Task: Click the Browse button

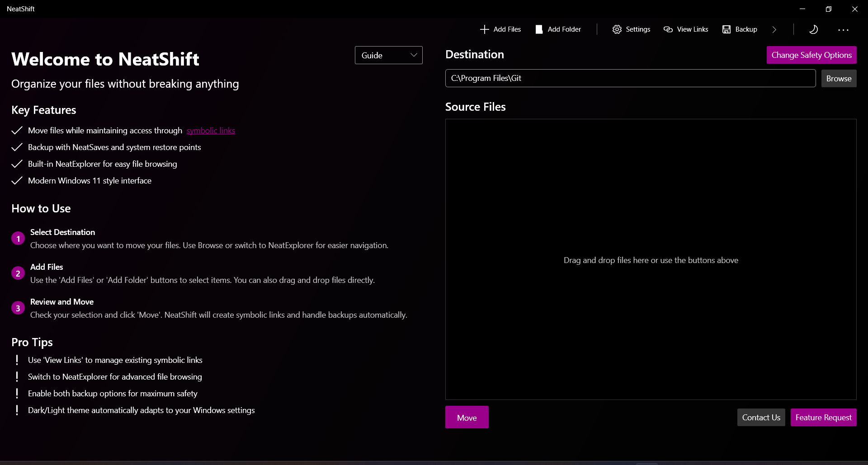Action: (839, 79)
